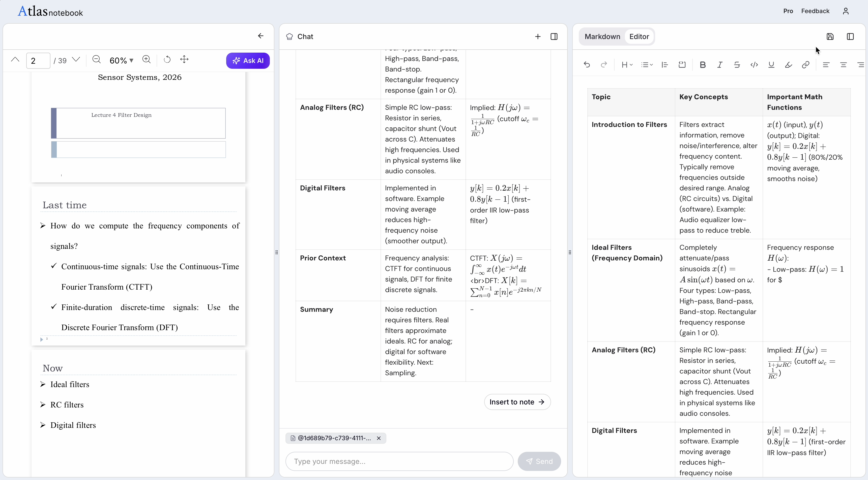Click the Insert to note button
The height and width of the screenshot is (480, 868).
click(517, 402)
